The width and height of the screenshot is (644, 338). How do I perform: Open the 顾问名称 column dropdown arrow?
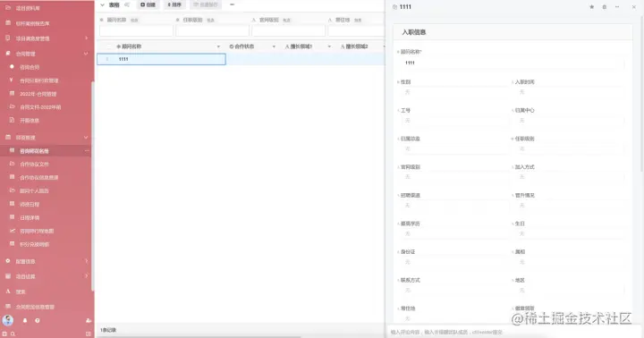(x=218, y=46)
